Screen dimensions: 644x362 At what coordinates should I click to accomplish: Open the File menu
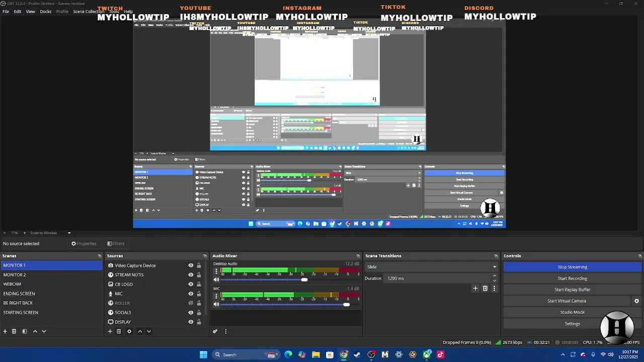tap(6, 12)
